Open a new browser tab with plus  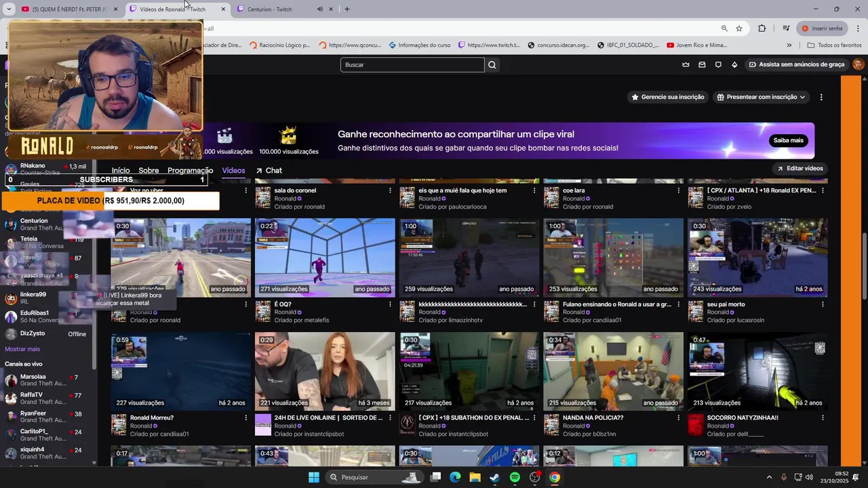tap(347, 9)
